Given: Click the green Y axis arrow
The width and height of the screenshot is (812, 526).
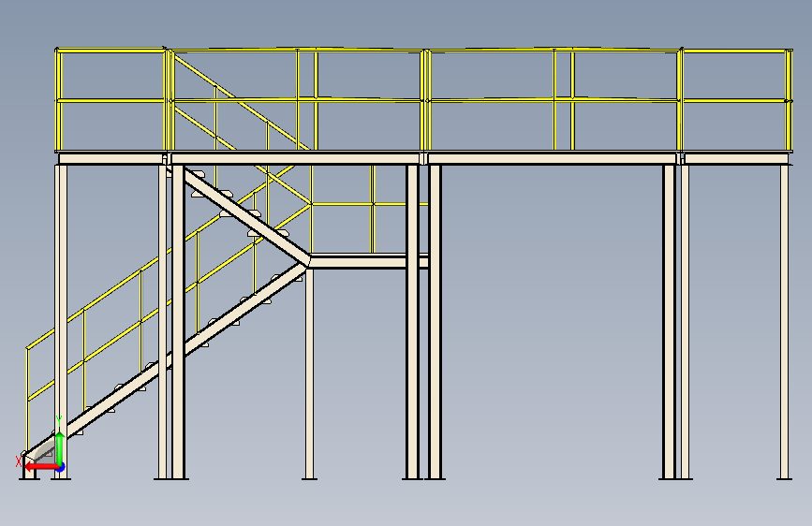Looking at the screenshot, I should (60, 447).
